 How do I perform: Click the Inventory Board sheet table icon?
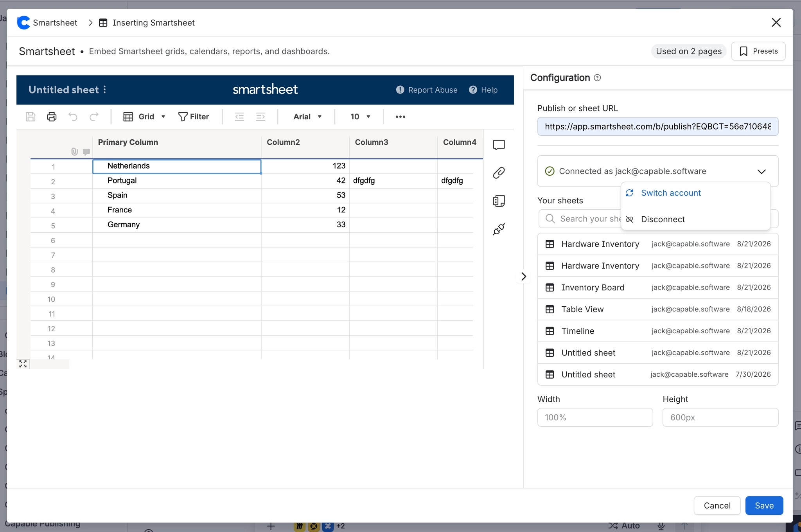550,288
